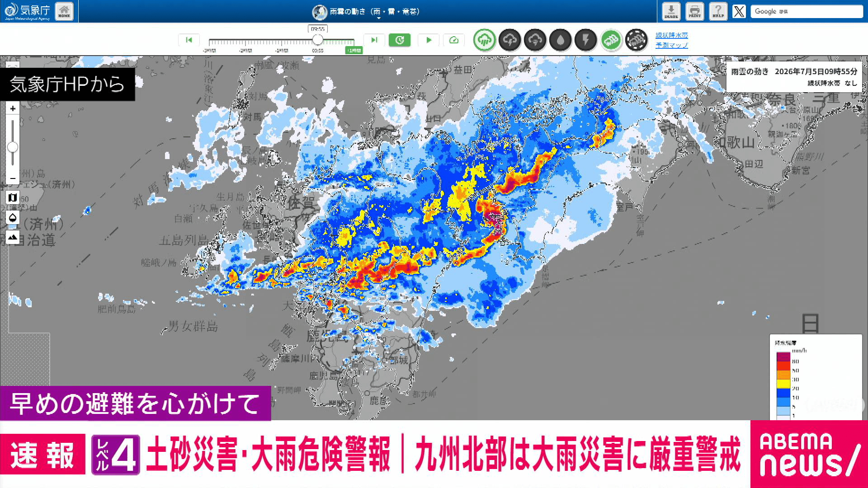868x488 pixels.
Task: Jump to the +1時間 forecast marker
Action: [x=354, y=50]
